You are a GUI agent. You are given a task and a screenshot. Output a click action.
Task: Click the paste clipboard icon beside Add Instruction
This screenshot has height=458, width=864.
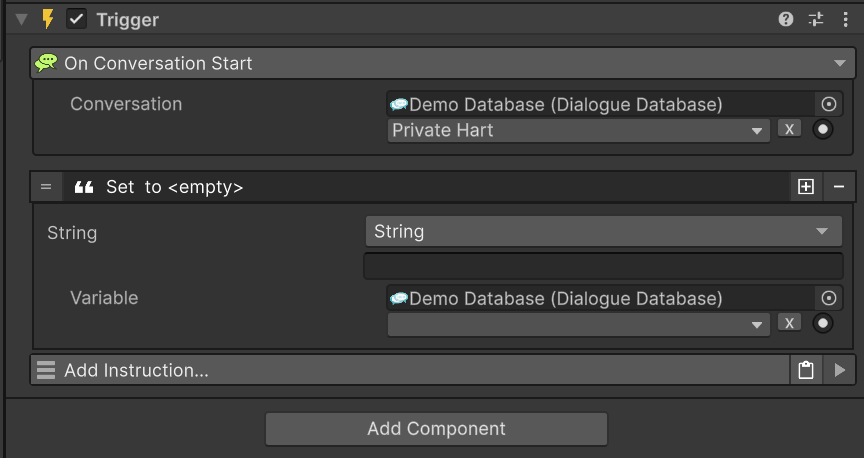point(806,370)
